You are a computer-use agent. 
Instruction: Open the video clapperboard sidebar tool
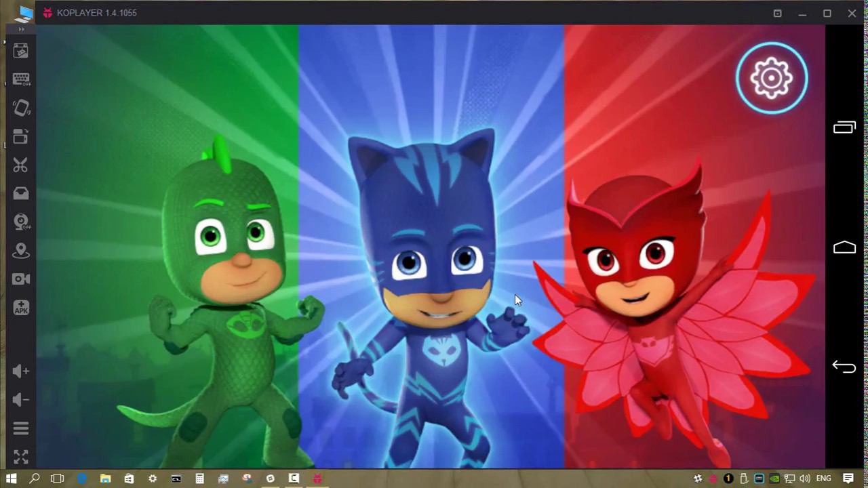click(21, 51)
